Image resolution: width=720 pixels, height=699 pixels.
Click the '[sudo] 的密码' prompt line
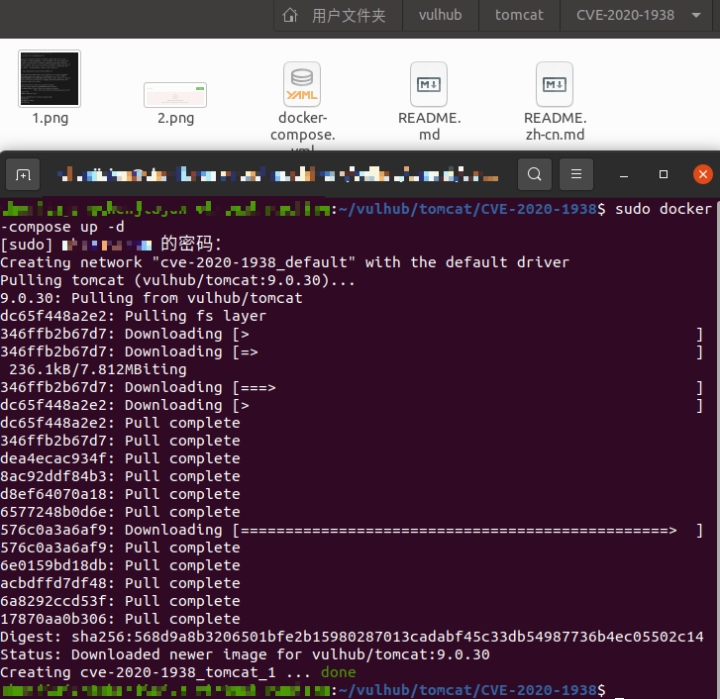[x=111, y=244]
